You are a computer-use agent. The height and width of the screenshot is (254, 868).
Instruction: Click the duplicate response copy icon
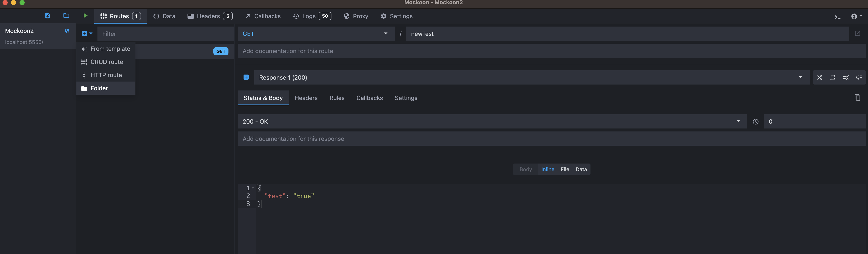pyautogui.click(x=857, y=98)
